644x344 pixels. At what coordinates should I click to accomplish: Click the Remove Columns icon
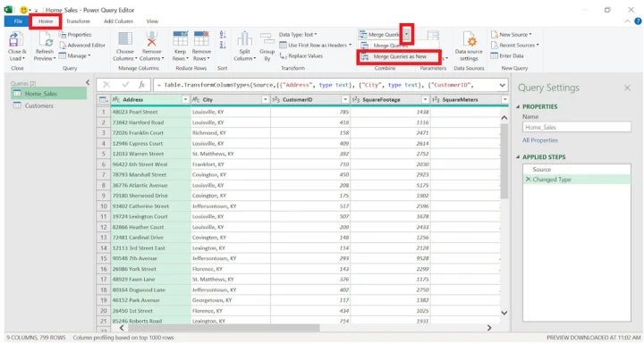[x=151, y=40]
